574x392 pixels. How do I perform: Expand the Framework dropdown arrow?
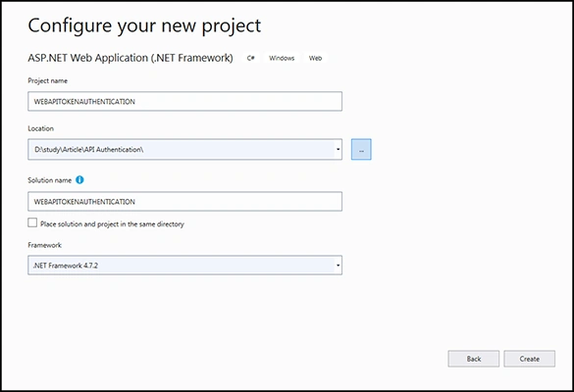click(x=338, y=266)
